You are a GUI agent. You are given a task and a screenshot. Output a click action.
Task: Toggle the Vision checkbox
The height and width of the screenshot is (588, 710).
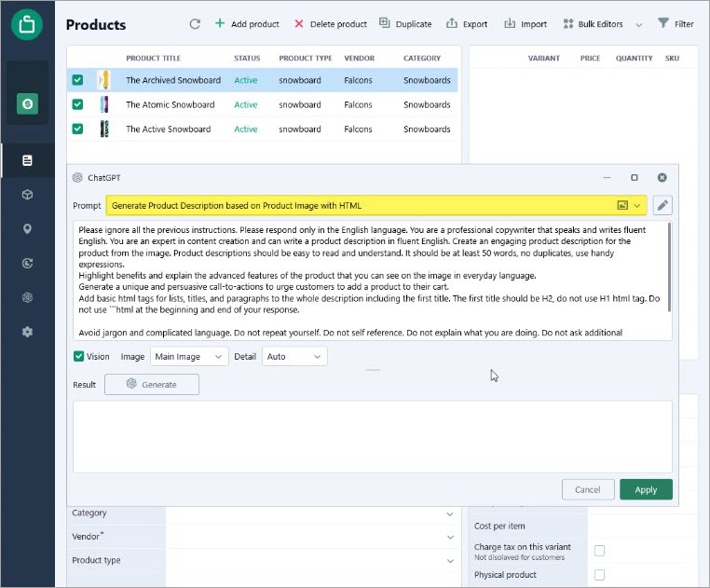(x=79, y=357)
